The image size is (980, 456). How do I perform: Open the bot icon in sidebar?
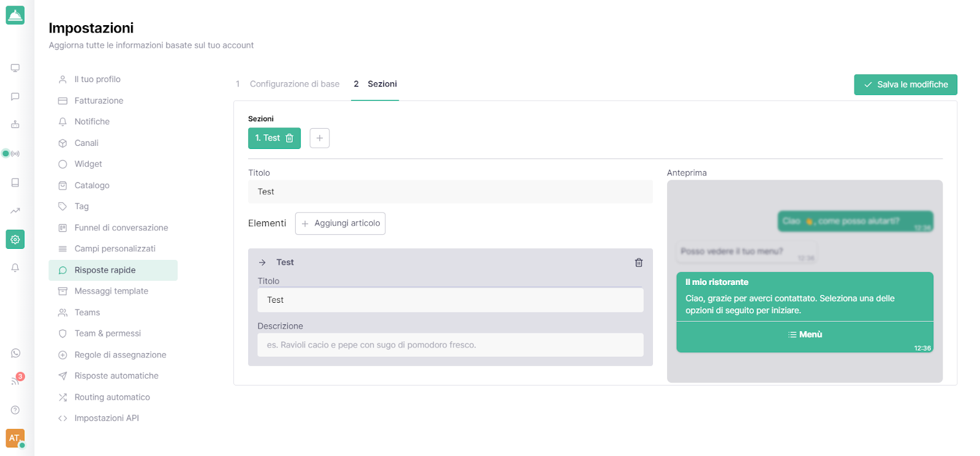pos(15,124)
